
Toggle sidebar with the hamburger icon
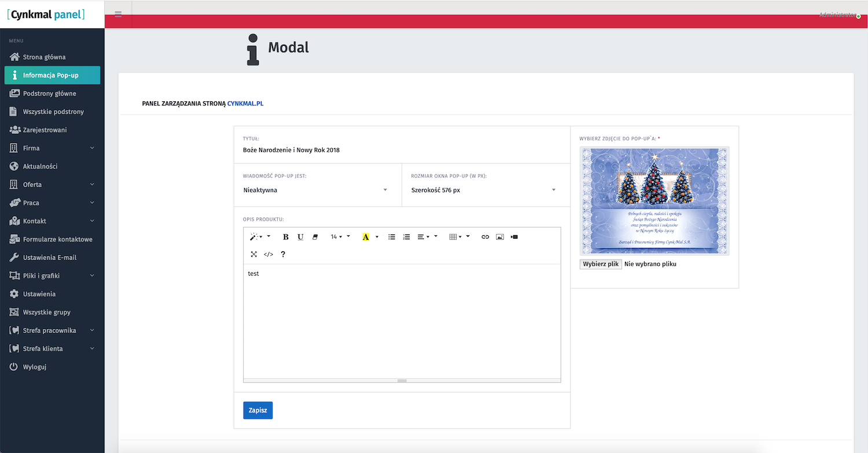coord(118,14)
